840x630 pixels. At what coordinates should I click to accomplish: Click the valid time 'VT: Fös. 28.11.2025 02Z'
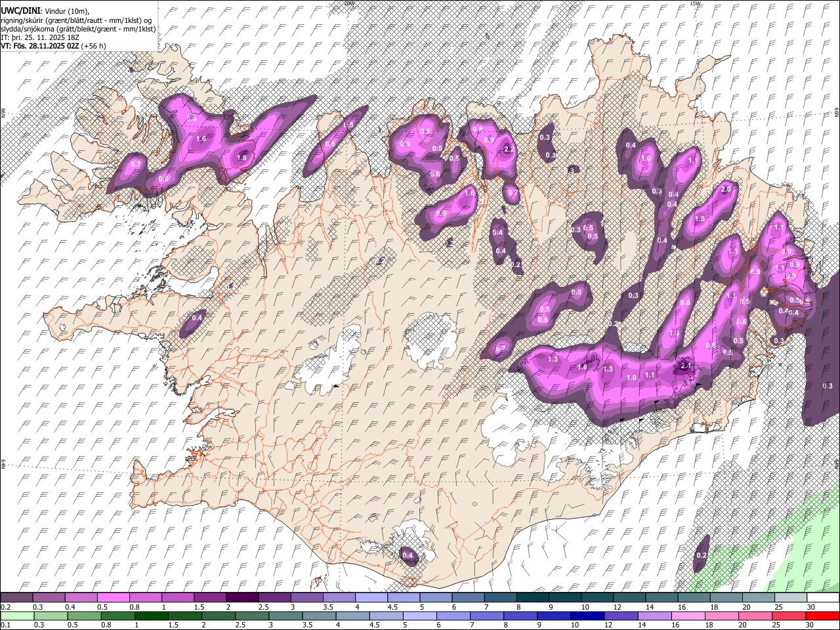(40, 46)
